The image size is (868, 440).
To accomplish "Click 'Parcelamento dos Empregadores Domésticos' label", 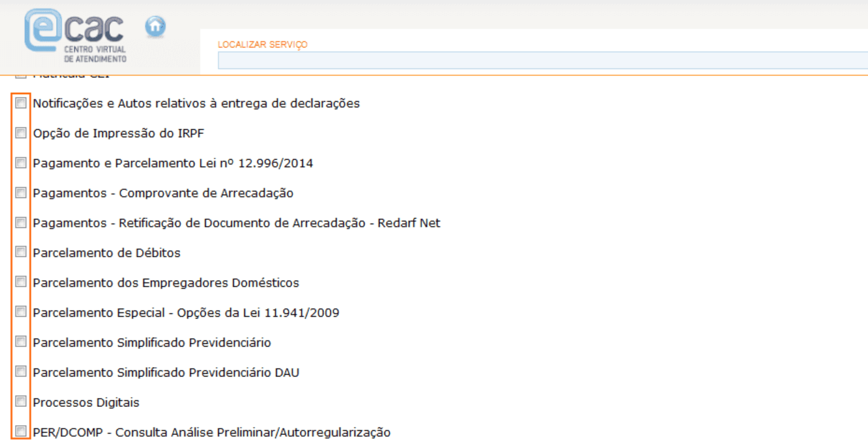I will 166,283.
